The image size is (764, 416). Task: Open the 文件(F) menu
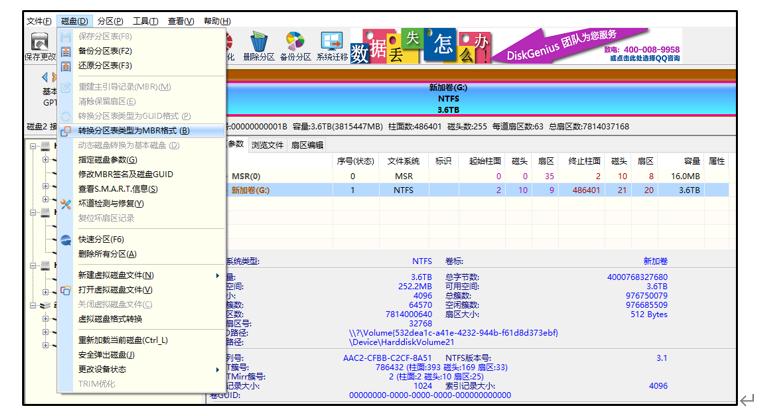(39, 21)
